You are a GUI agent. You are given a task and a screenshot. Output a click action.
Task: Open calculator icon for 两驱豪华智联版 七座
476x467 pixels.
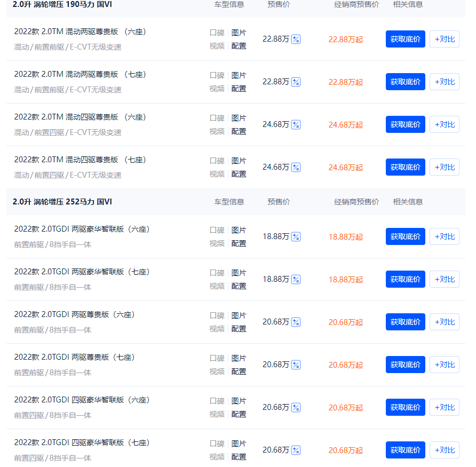pos(296,279)
